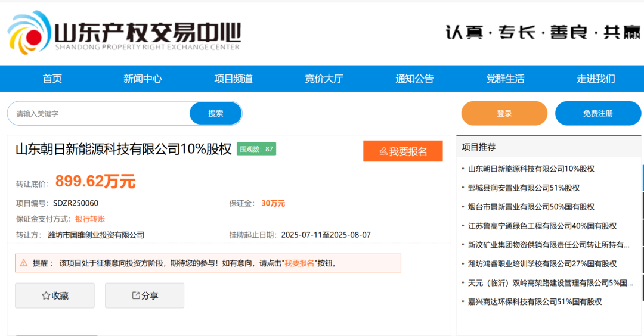Select 竞价大厅 in the navigation bar

[x=324, y=79]
